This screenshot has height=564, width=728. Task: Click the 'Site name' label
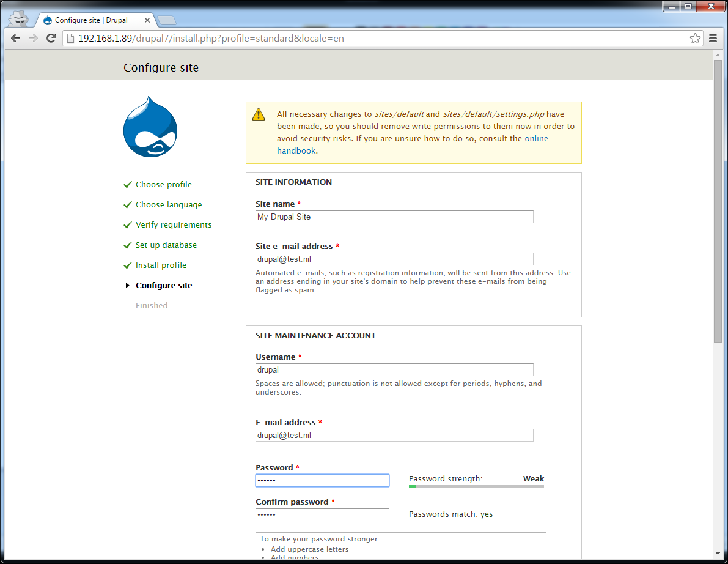click(x=275, y=204)
